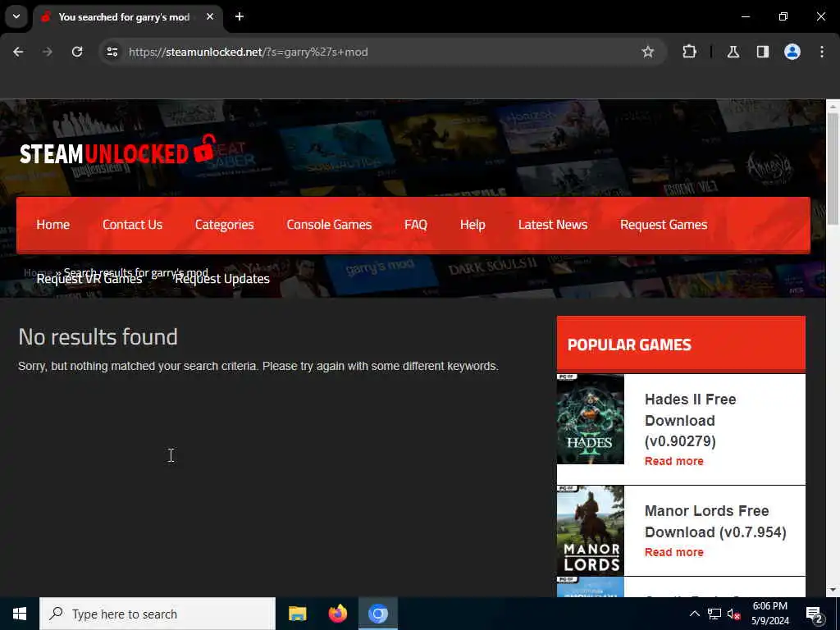Open 'Manor Lords Free Download' title link
The image size is (840, 630).
click(715, 521)
